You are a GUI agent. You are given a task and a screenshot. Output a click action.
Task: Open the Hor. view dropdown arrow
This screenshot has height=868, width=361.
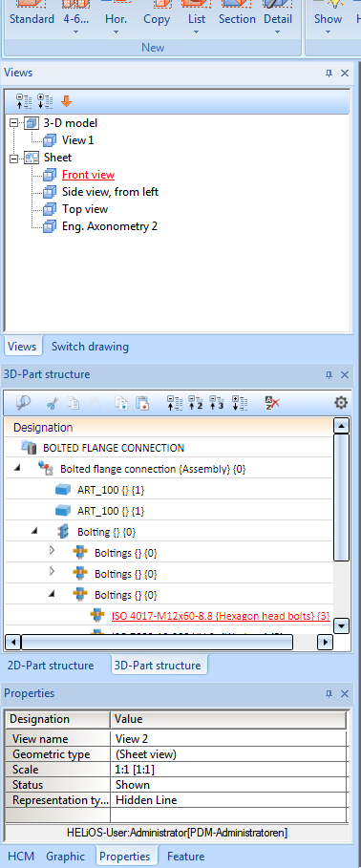[x=116, y=32]
